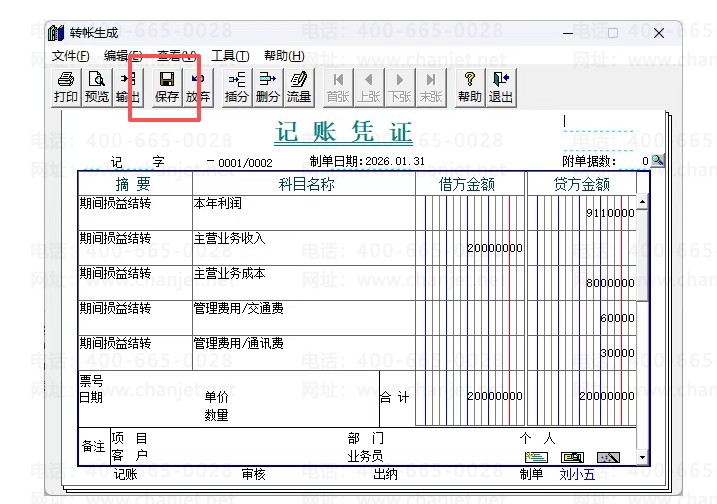Click the 附单据数 value field
This screenshot has width=717, height=504.
[634, 161]
